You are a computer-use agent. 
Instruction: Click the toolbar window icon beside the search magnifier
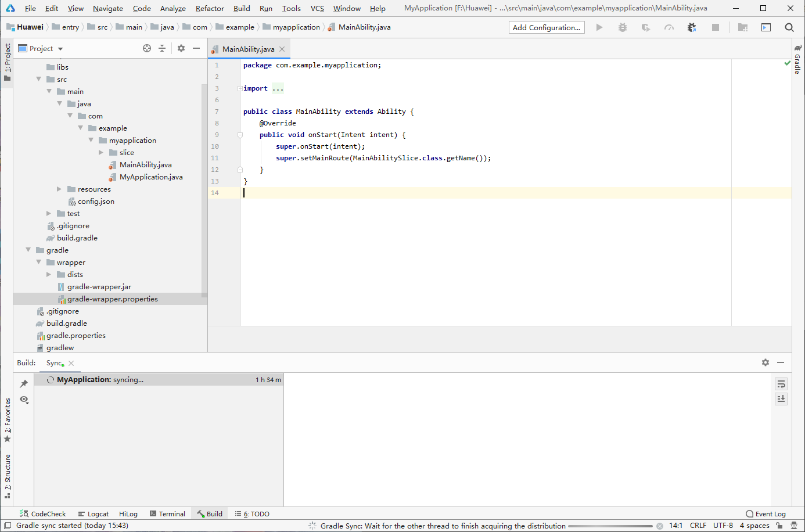point(766,27)
